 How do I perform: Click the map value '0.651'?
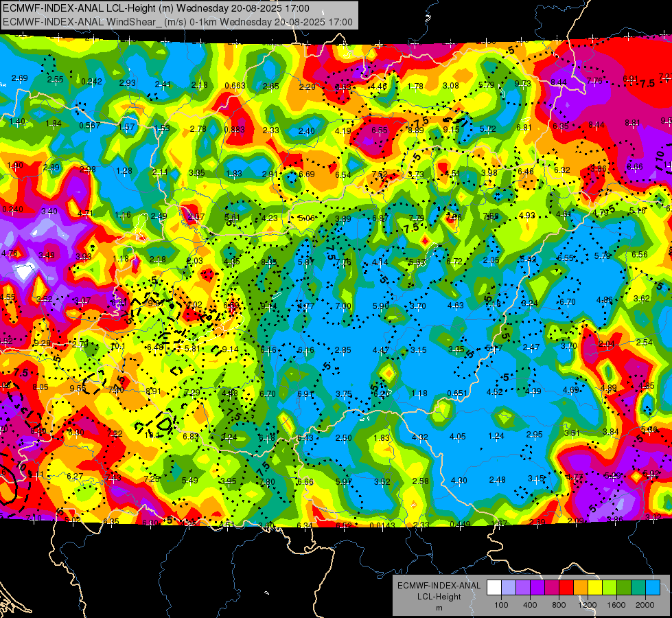[x=457, y=393]
